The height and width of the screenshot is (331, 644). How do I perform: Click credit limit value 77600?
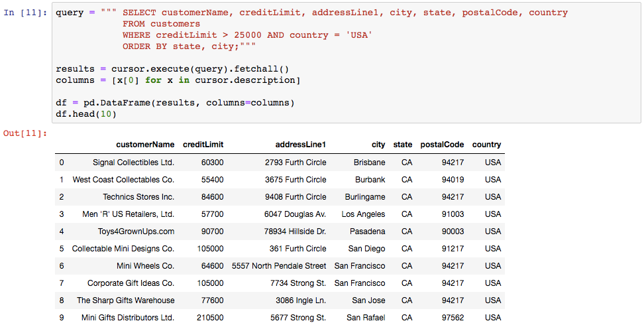[212, 300]
